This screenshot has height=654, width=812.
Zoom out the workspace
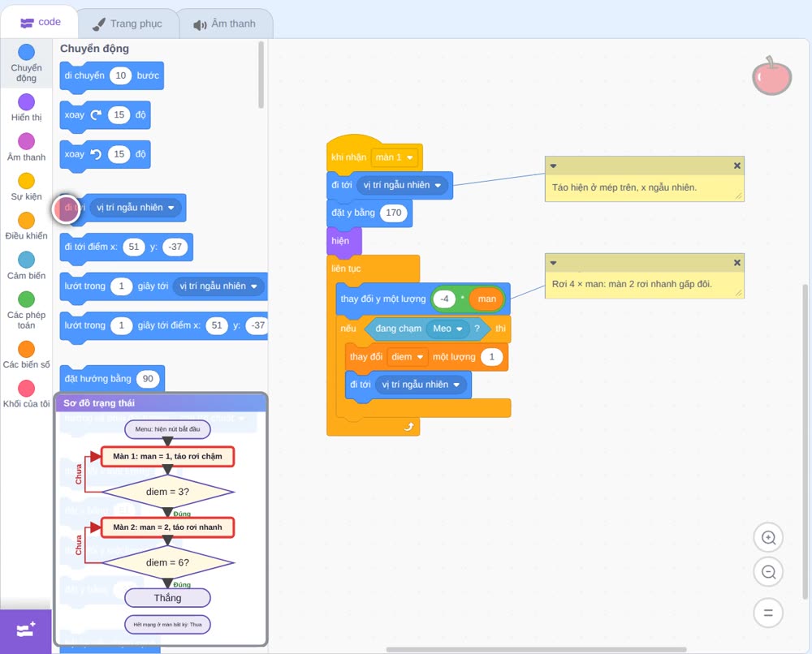[x=768, y=572]
